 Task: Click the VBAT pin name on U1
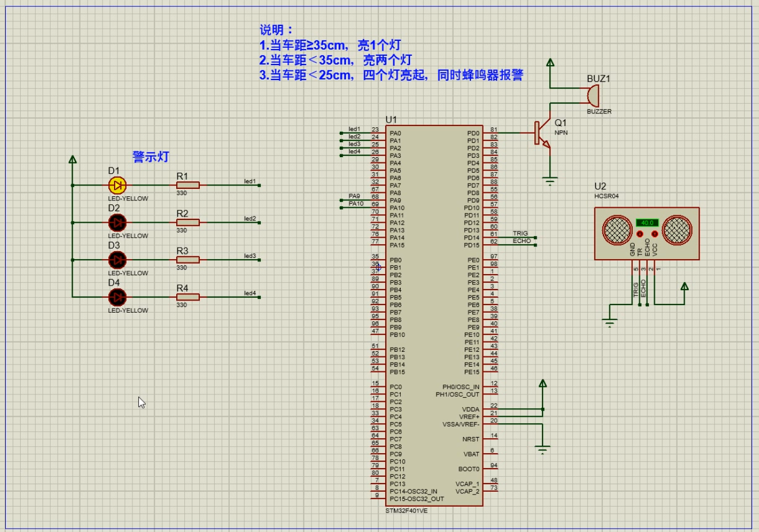click(471, 454)
